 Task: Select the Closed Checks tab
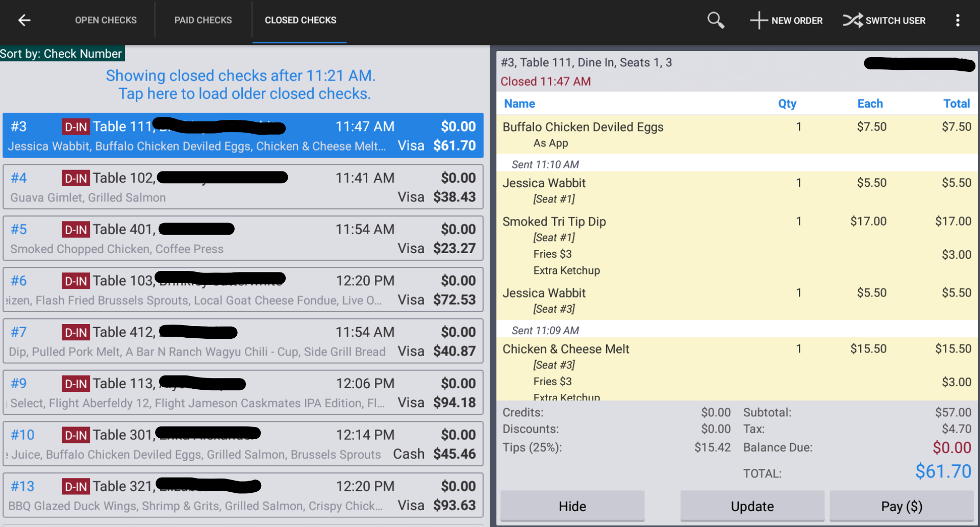[300, 20]
